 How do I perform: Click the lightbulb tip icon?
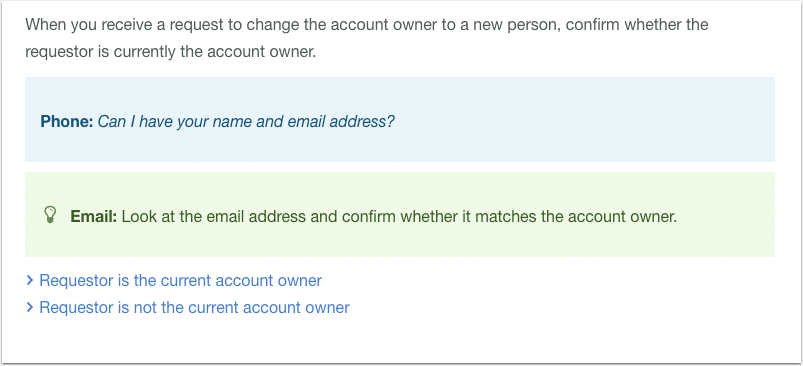[50, 214]
